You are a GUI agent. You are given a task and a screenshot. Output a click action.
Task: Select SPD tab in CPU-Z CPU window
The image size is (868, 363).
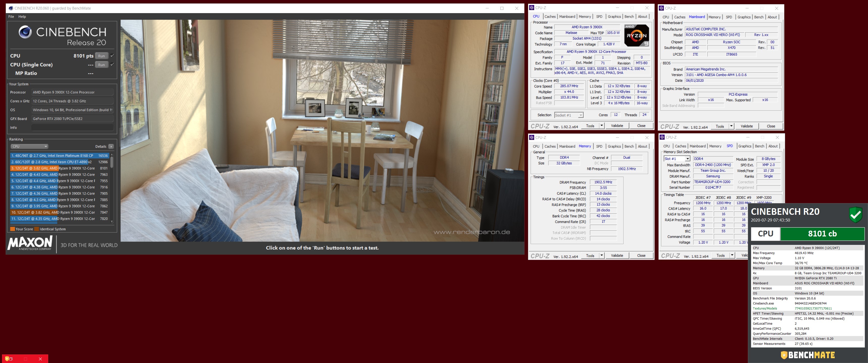(x=599, y=16)
